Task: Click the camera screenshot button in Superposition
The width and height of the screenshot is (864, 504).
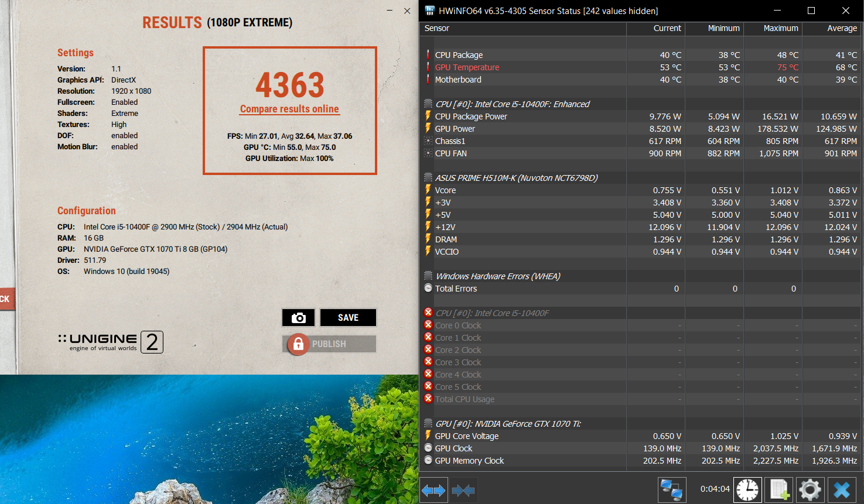Action: tap(299, 317)
